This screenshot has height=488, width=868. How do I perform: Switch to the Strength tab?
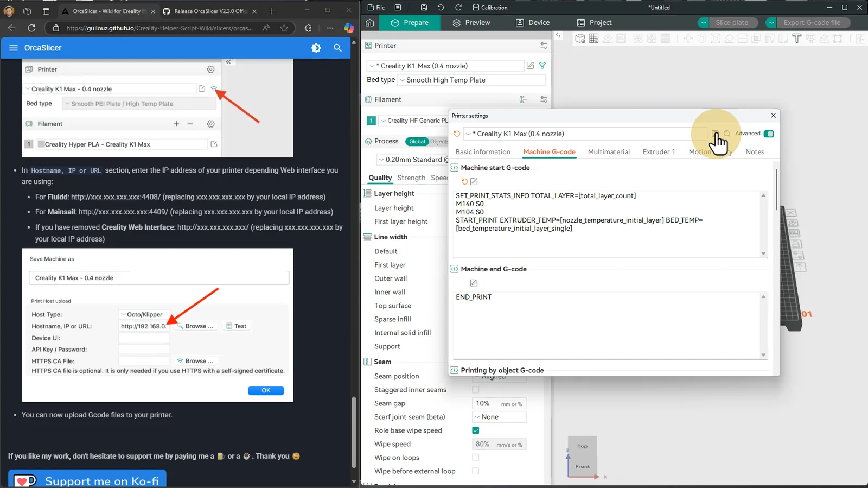click(411, 178)
